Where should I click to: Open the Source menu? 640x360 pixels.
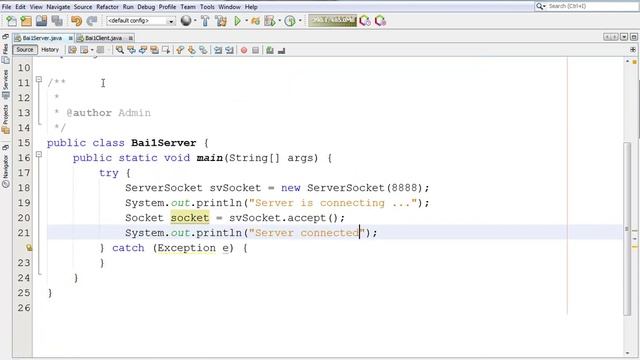click(83, 7)
